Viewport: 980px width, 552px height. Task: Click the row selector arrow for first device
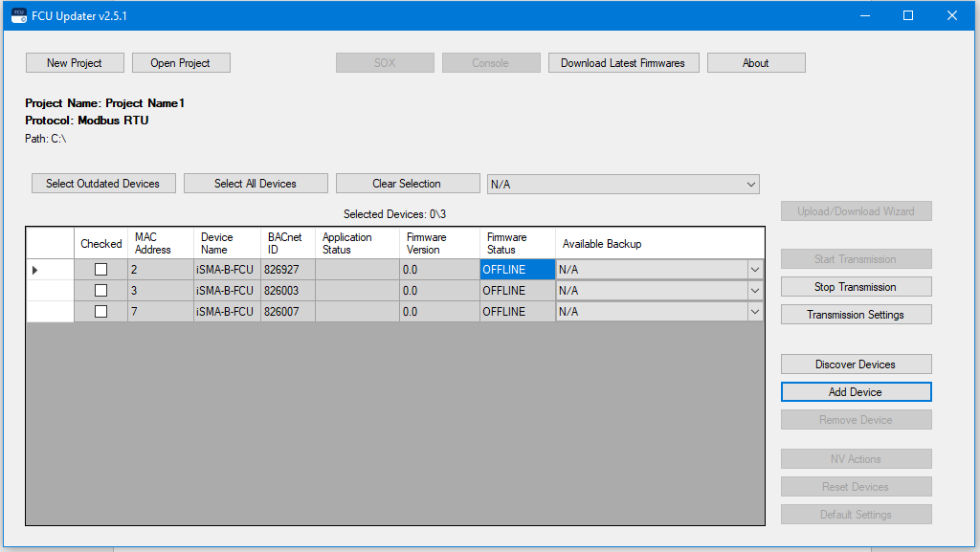pyautogui.click(x=35, y=270)
